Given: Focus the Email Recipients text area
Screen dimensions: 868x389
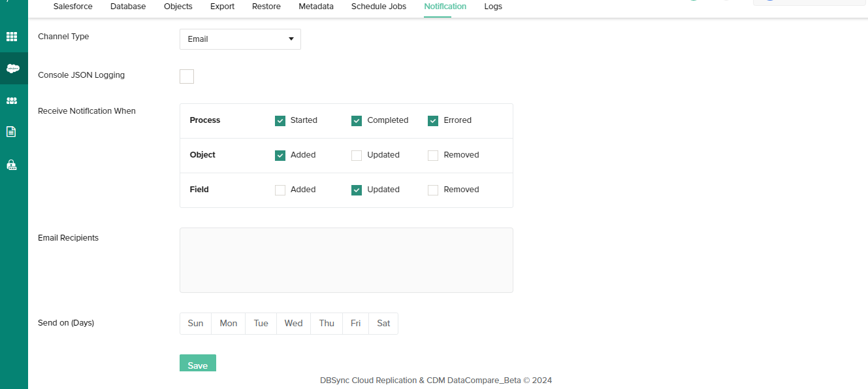Looking at the screenshot, I should [x=346, y=260].
